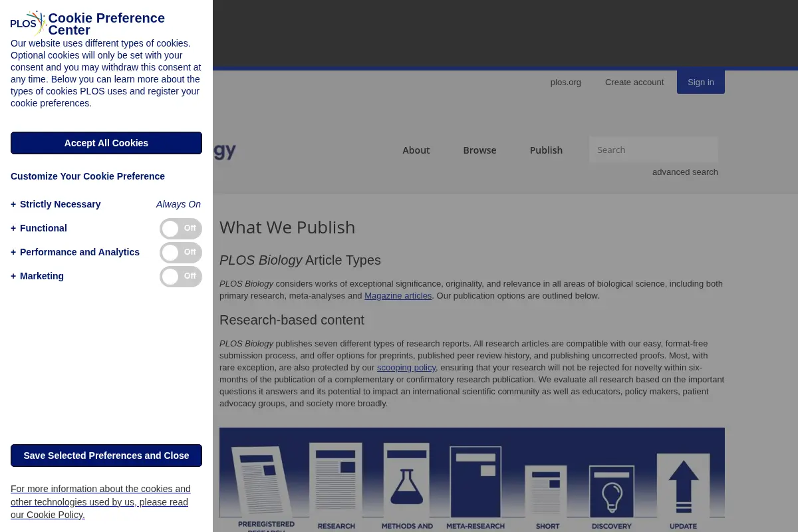Click the Sign in button

pyautogui.click(x=701, y=82)
